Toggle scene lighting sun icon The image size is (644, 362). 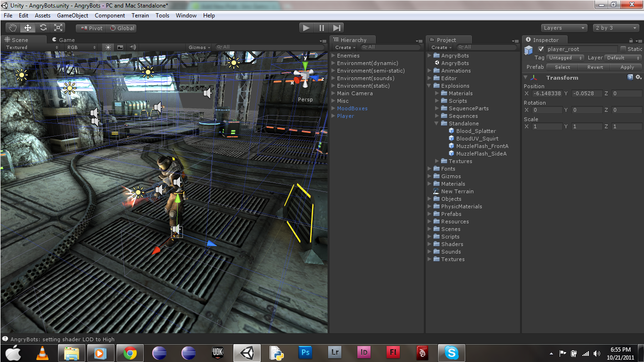click(x=108, y=47)
